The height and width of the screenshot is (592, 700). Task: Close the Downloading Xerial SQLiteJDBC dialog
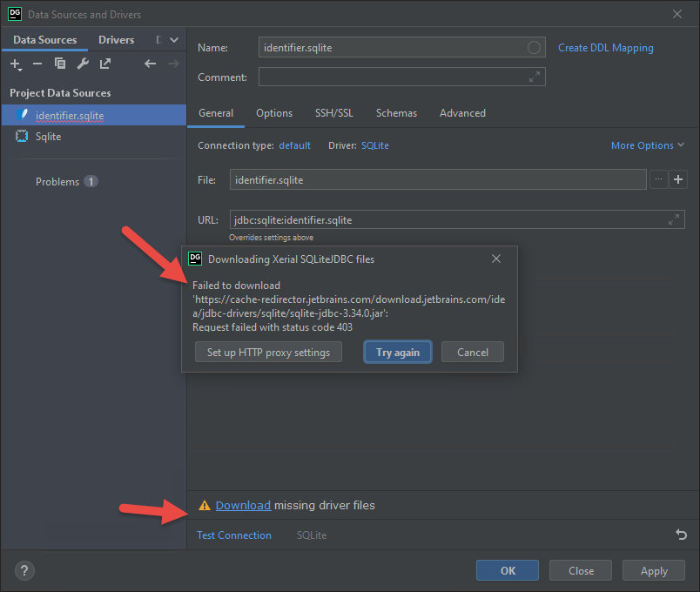(496, 259)
